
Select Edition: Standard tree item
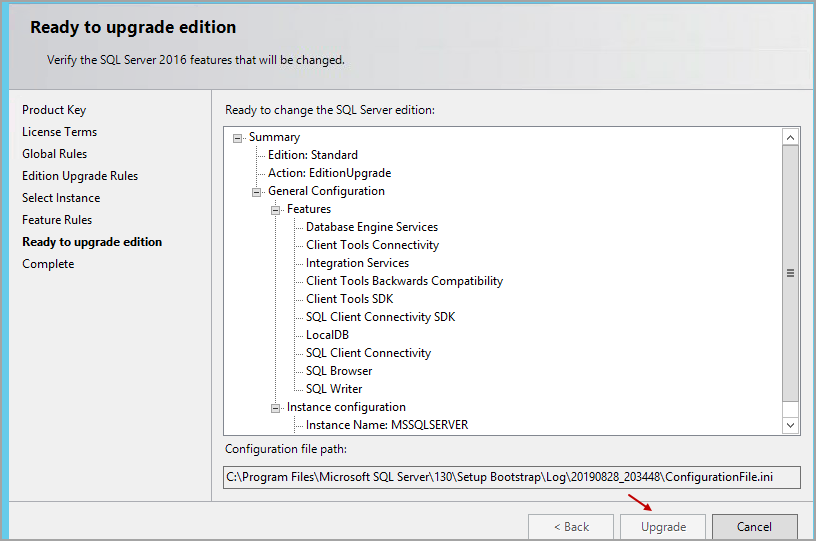(313, 155)
